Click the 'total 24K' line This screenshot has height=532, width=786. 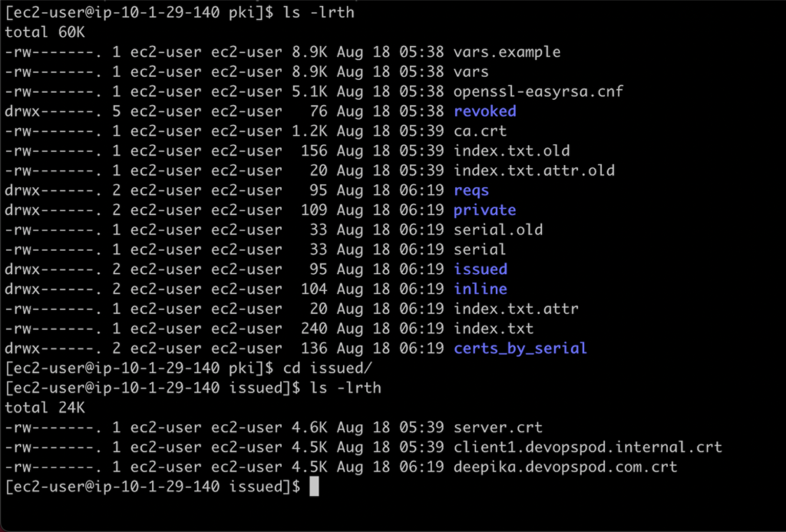[45, 408]
